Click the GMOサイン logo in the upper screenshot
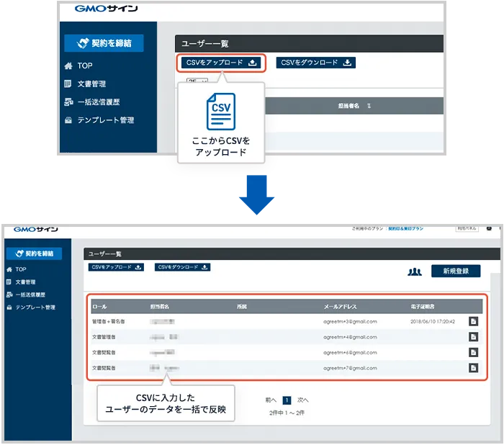The image size is (504, 445). coord(105,9)
